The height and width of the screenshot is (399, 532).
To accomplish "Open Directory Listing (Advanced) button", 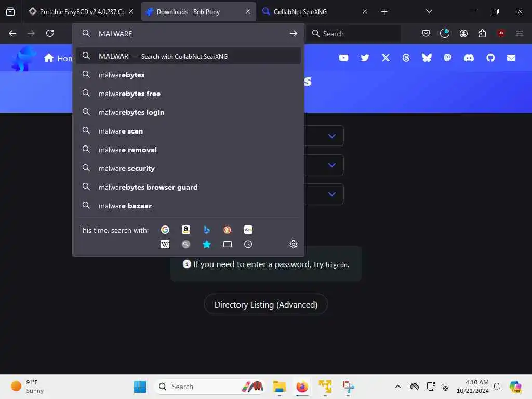I will (265, 304).
